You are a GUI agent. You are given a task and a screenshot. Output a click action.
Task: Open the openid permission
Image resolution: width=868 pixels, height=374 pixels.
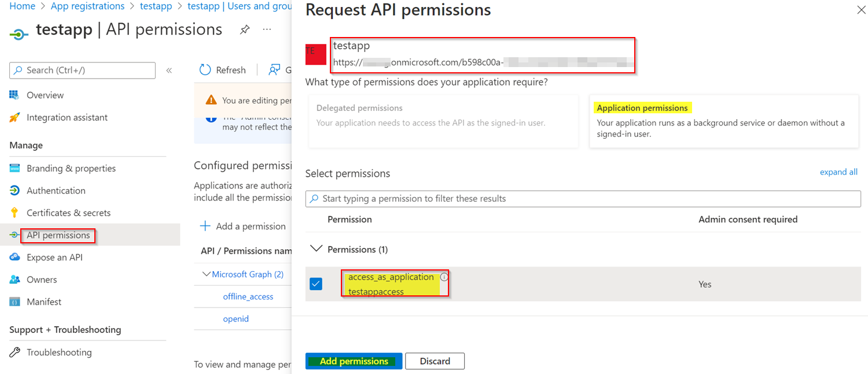[236, 319]
